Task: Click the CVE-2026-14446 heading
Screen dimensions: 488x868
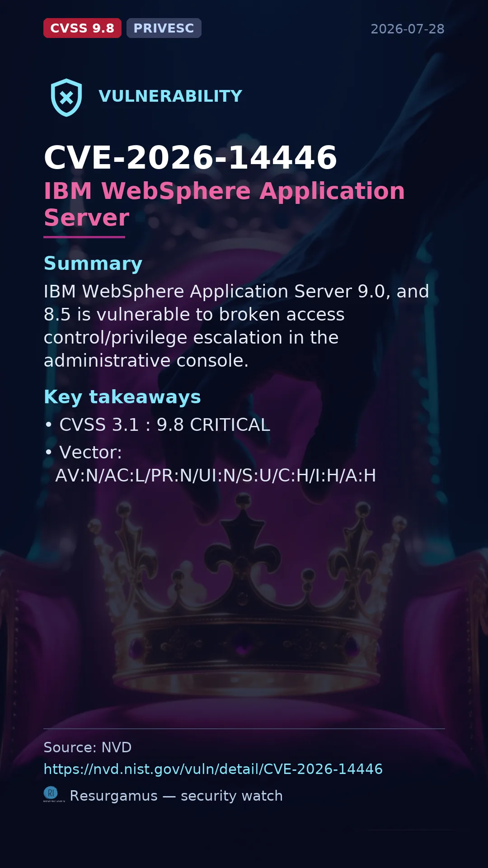Action: (190, 158)
